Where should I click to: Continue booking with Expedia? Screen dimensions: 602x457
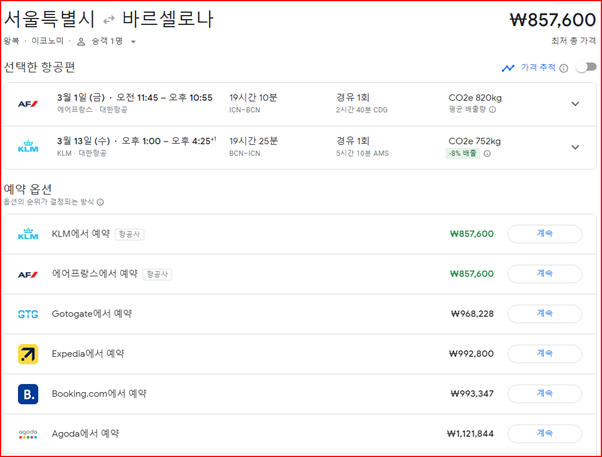(545, 354)
